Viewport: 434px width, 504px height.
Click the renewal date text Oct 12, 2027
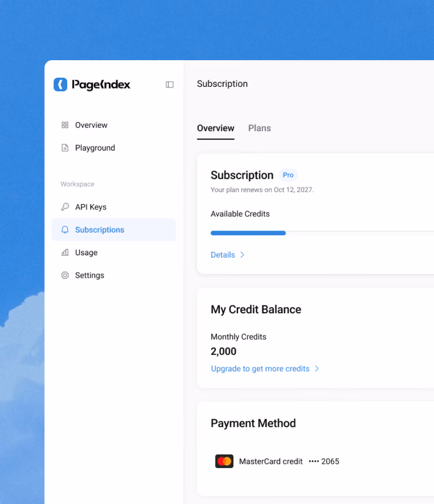coord(293,190)
